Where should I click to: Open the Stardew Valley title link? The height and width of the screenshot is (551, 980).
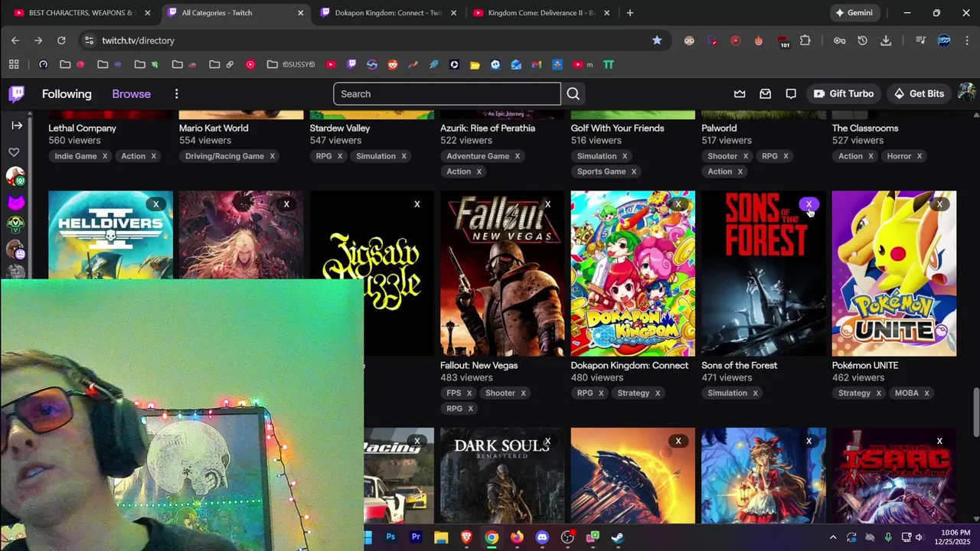pyautogui.click(x=340, y=128)
